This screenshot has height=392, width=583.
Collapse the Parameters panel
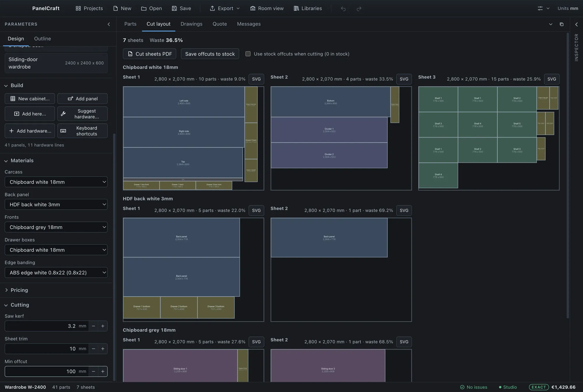click(x=109, y=24)
